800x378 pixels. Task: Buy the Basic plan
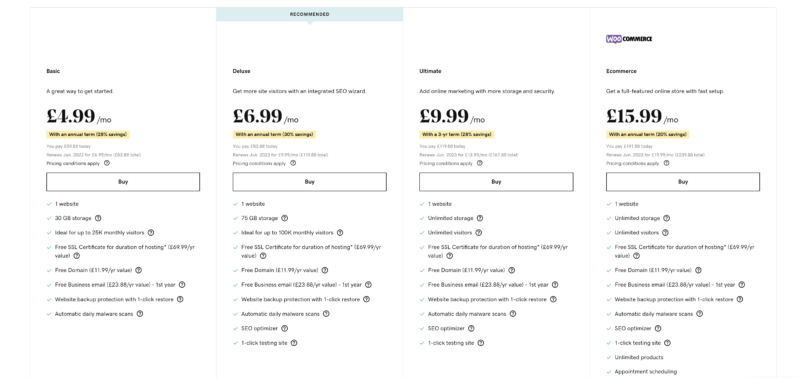point(123,182)
